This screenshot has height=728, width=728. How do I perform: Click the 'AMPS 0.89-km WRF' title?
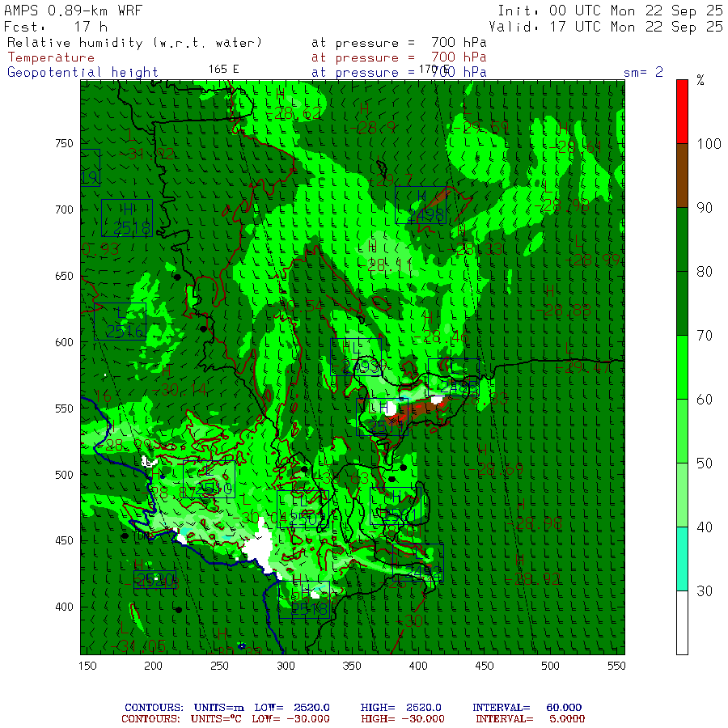tap(74, 11)
